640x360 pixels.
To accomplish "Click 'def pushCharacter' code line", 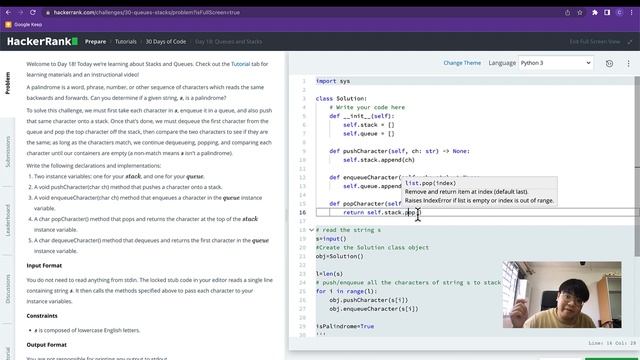I will (x=399, y=151).
